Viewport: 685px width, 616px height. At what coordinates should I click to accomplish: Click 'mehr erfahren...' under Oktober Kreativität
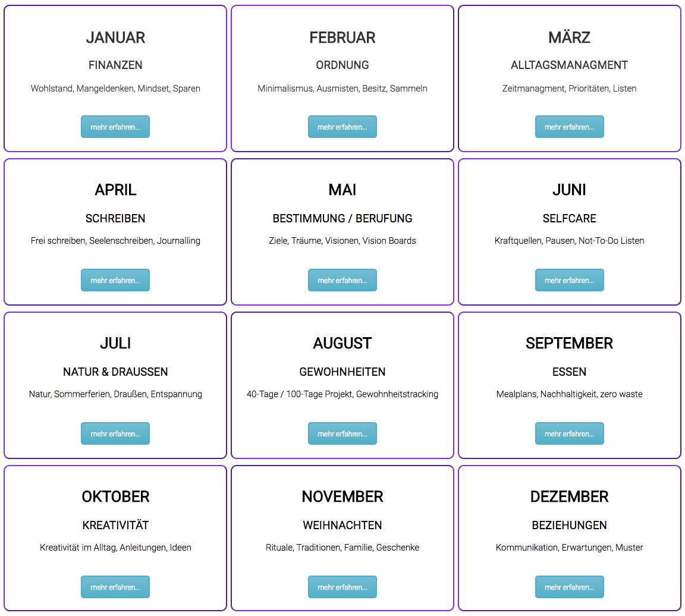[115, 587]
